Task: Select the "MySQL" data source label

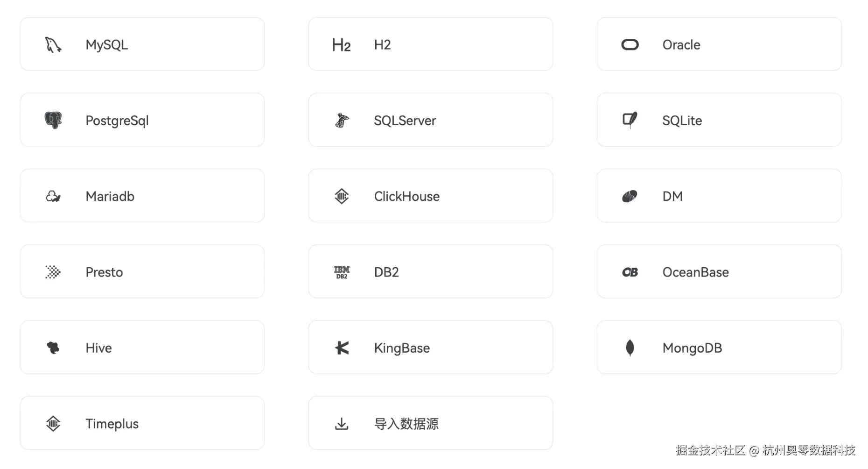Action: 107,45
